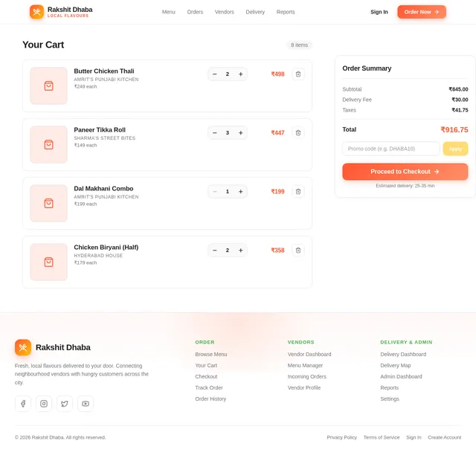
Task: Decrease Paneer Tikka Roll quantity
Action: 215,133
